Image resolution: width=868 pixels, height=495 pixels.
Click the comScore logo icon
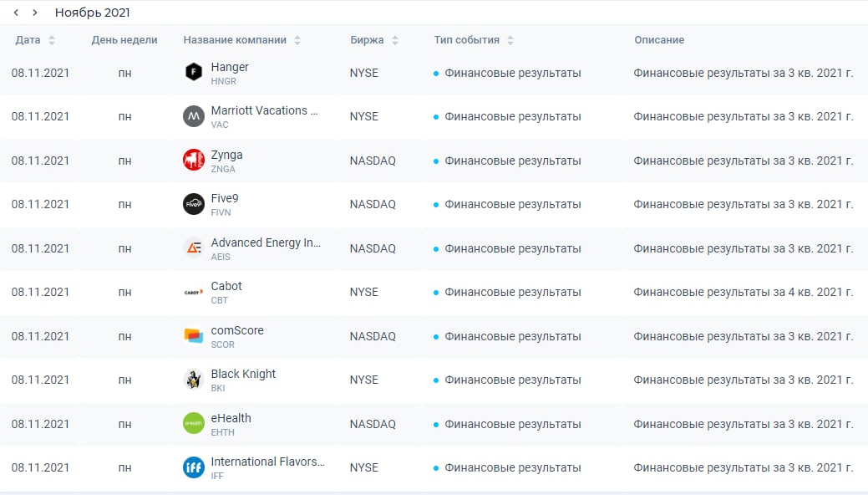click(x=194, y=336)
